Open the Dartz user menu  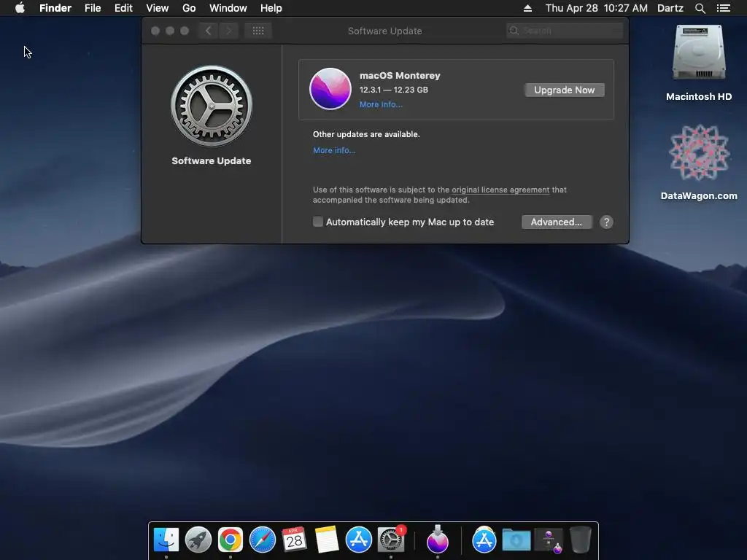pyautogui.click(x=670, y=8)
